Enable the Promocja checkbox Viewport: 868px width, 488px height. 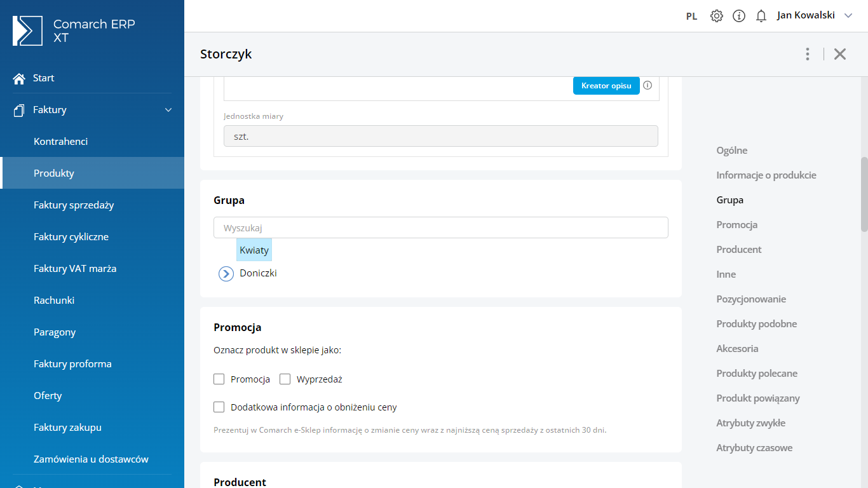click(219, 379)
